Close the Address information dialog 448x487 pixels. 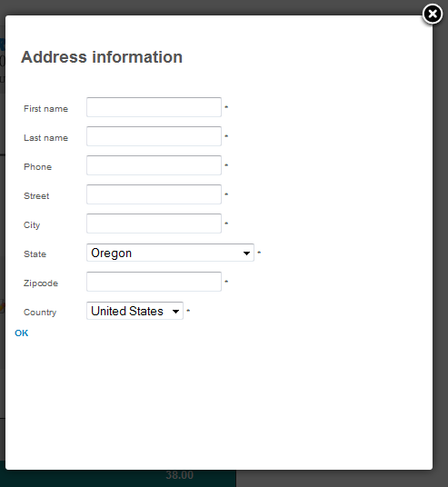[433, 14]
